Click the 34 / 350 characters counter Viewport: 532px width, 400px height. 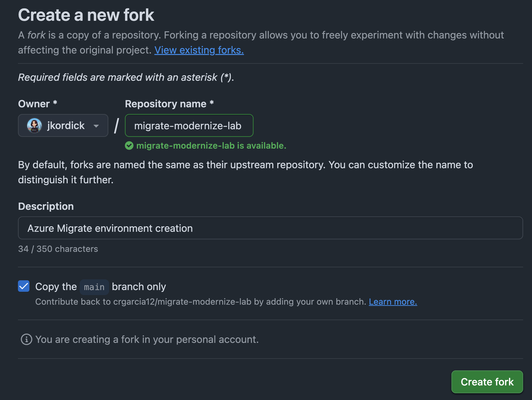58,249
